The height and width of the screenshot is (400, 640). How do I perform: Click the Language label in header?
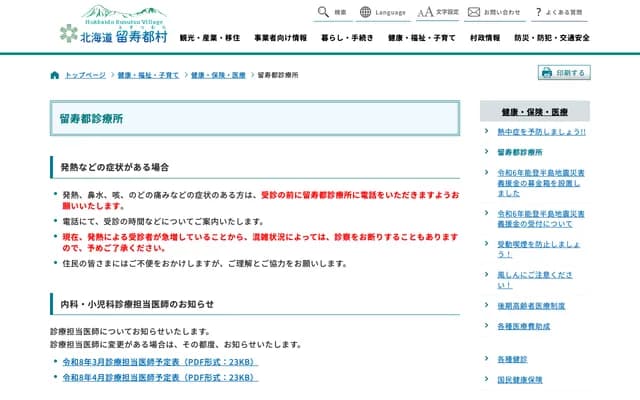(391, 13)
